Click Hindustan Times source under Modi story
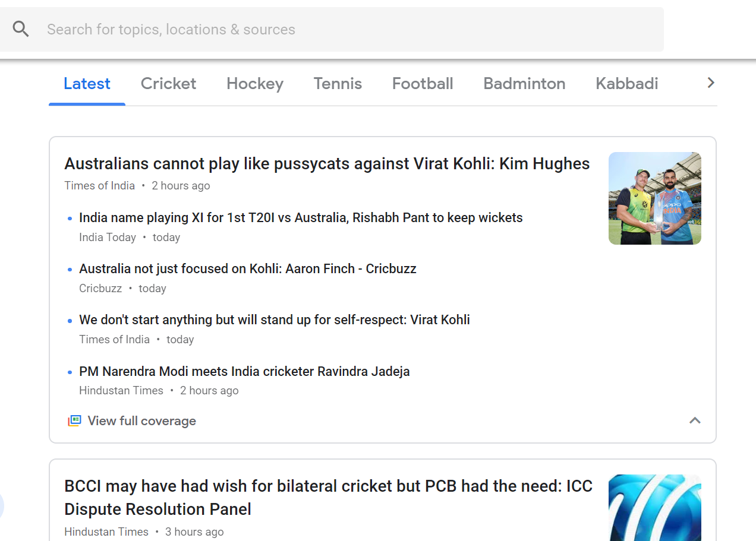Screen dimensions: 756x541 pos(121,391)
